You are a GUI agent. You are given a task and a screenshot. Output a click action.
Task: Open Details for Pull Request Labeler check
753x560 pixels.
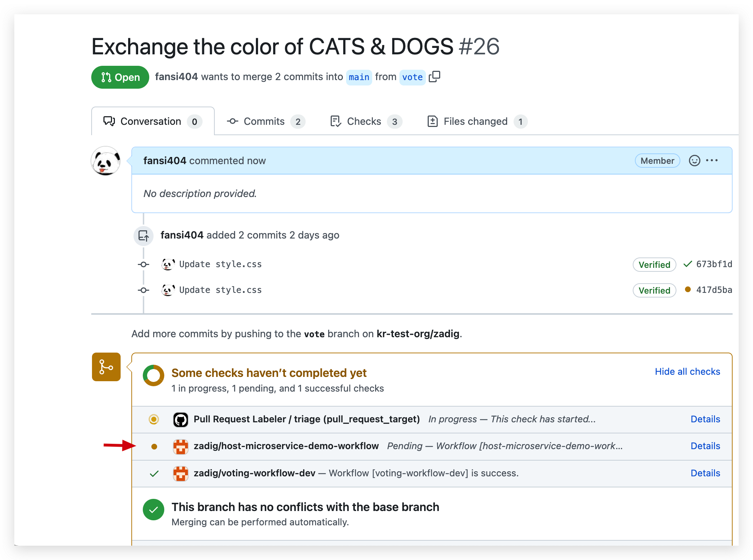coord(705,419)
